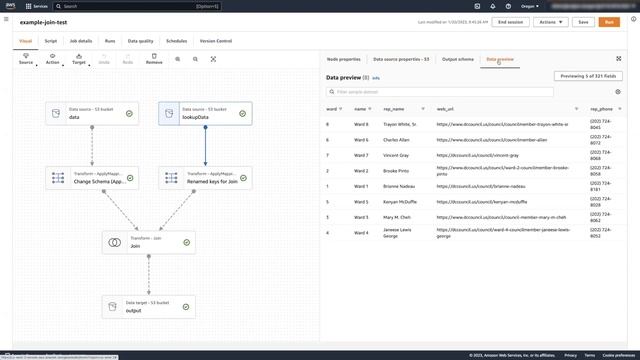The width and height of the screenshot is (640, 360).
Task: Click the output node status check
Action: (186, 307)
